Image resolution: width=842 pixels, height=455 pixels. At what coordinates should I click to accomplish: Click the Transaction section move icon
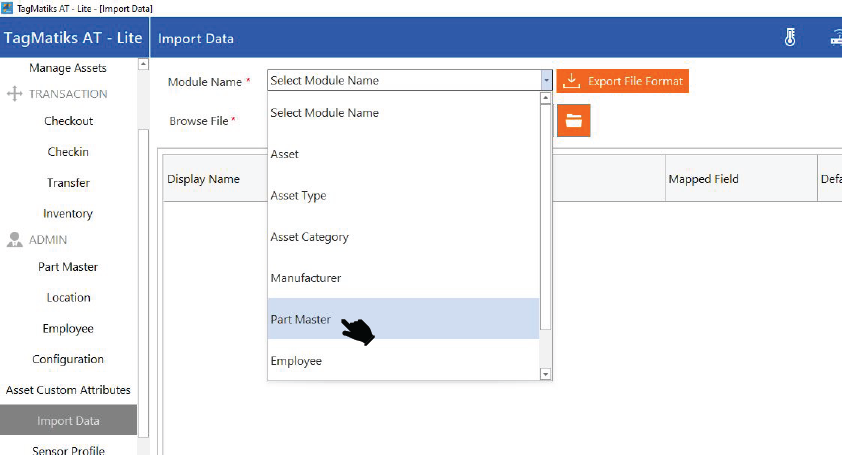14,94
